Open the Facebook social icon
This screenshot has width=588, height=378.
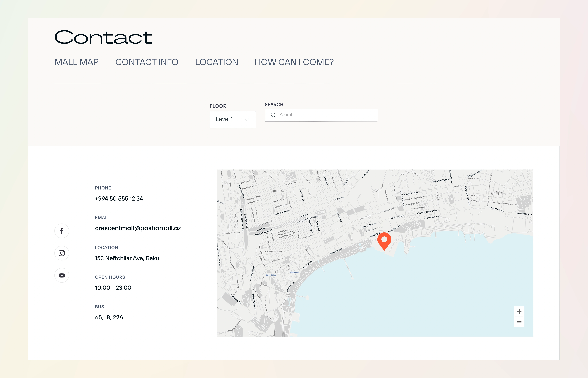tap(62, 231)
